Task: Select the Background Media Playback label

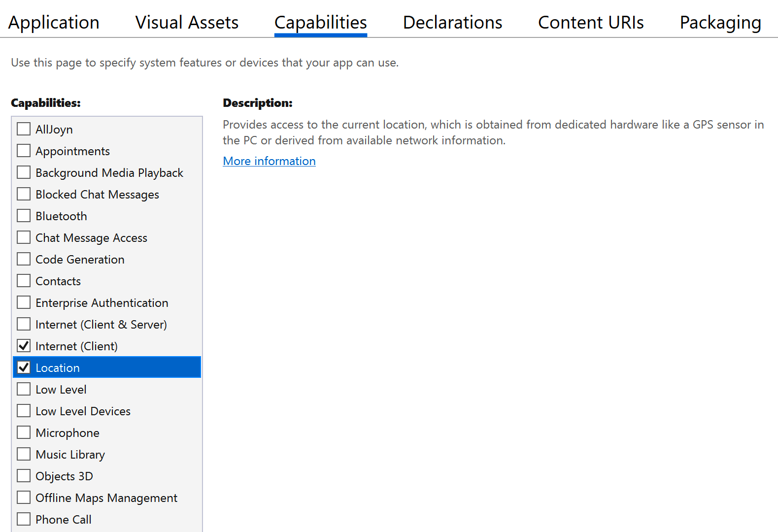Action: point(109,173)
